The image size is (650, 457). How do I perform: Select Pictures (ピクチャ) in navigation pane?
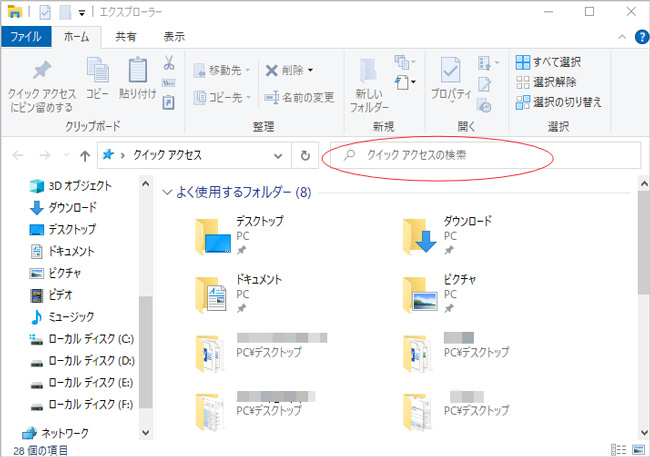point(56,273)
